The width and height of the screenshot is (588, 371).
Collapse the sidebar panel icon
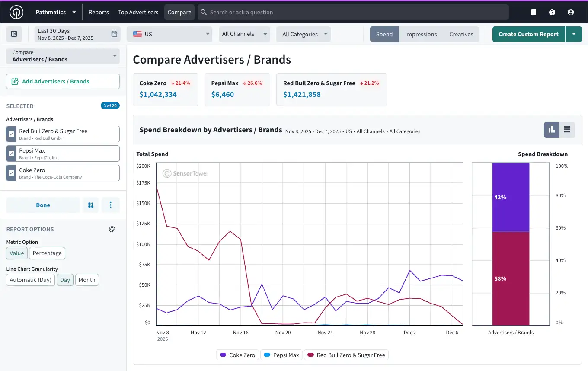pyautogui.click(x=14, y=34)
